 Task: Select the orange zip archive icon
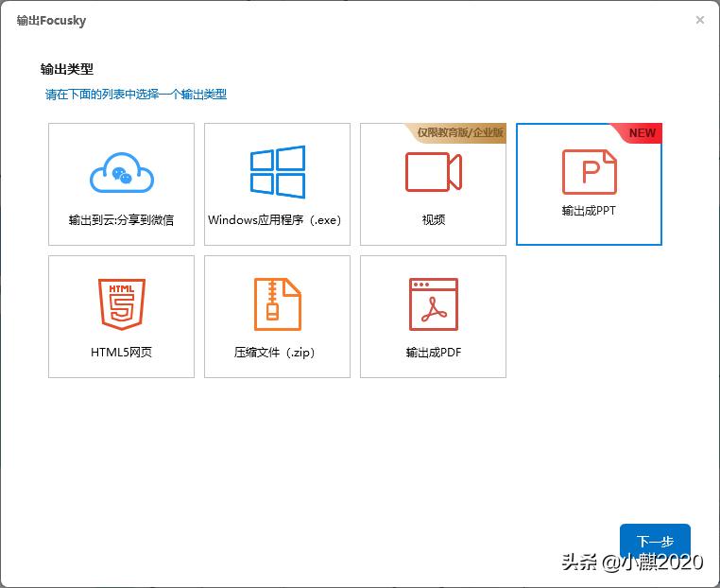(x=278, y=304)
